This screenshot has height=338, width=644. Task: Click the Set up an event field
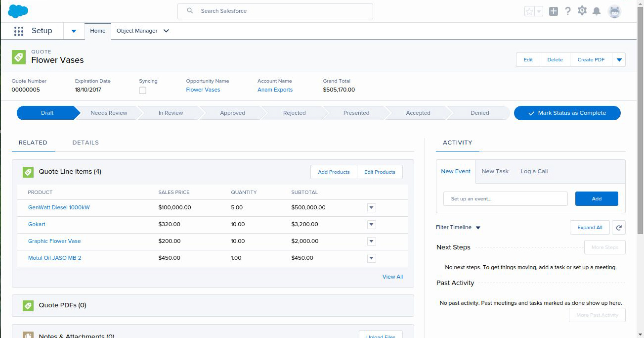(506, 198)
